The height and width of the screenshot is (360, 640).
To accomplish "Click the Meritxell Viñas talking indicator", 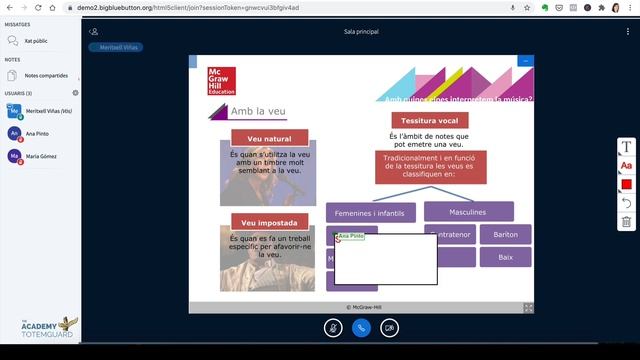I will pos(116,47).
